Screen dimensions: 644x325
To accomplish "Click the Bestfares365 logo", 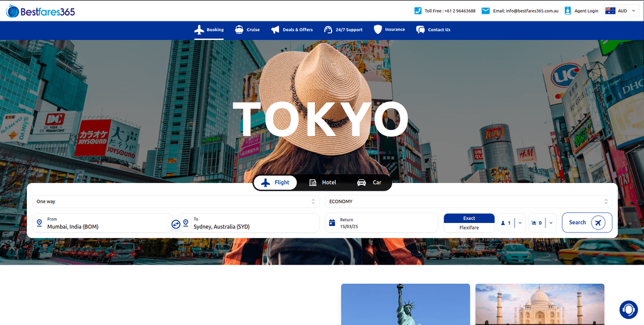I will (41, 11).
